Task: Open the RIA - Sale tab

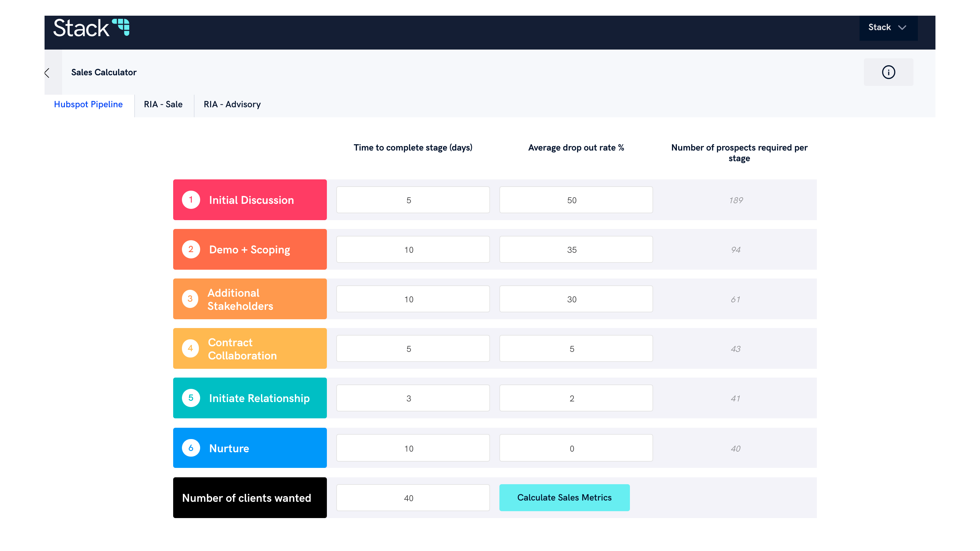Action: pos(163,104)
